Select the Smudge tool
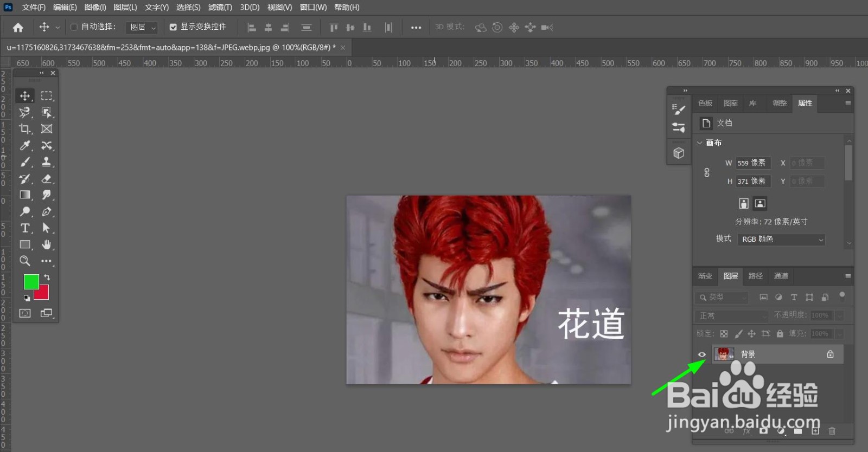This screenshot has width=868, height=452. tap(47, 195)
